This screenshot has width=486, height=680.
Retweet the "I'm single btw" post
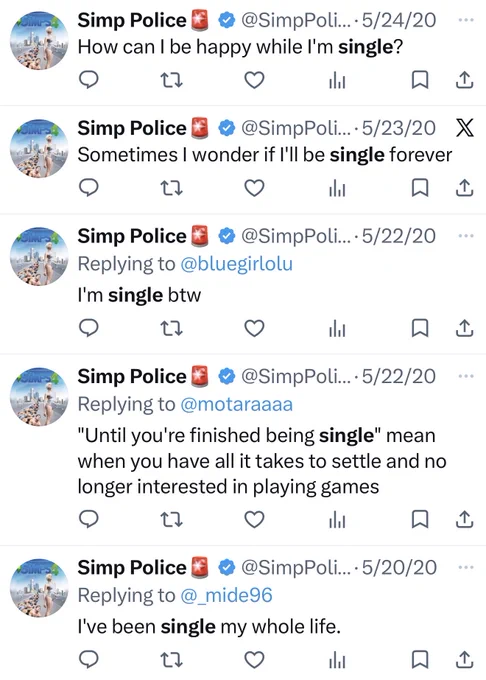pyautogui.click(x=172, y=328)
